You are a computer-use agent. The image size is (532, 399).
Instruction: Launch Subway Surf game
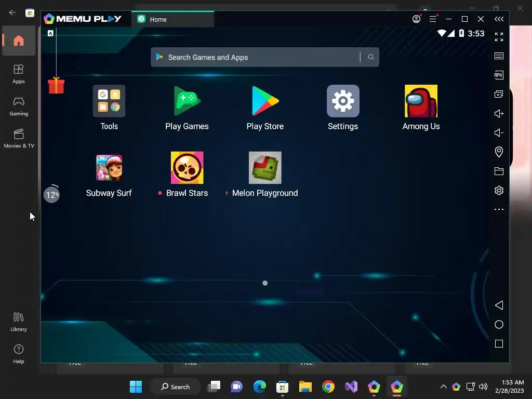pos(109,168)
